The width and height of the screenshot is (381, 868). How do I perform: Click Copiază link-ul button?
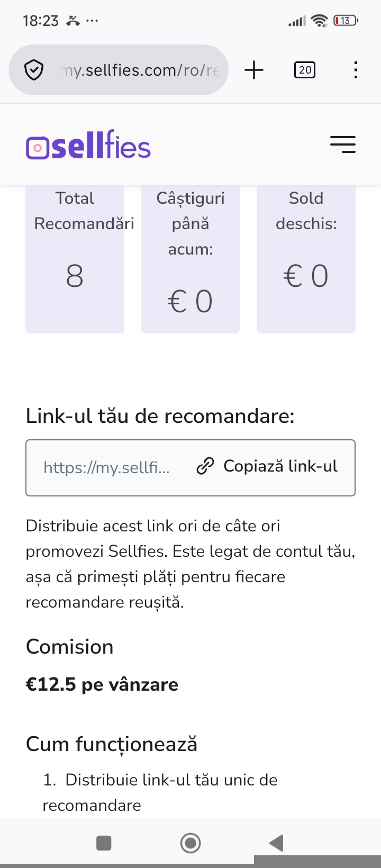point(267,466)
